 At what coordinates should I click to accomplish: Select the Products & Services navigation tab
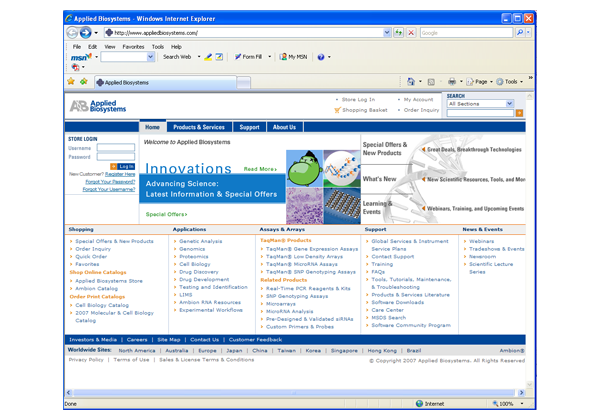tap(199, 127)
